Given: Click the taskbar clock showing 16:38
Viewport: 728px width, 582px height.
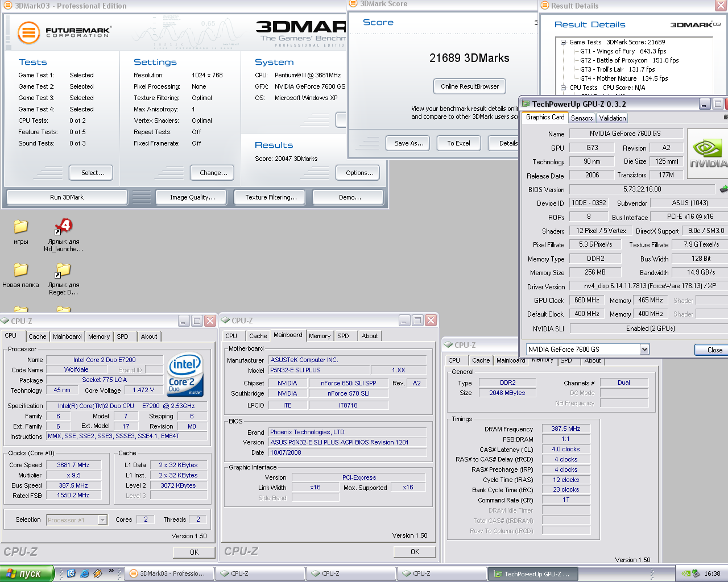Looking at the screenshot, I should [x=712, y=573].
